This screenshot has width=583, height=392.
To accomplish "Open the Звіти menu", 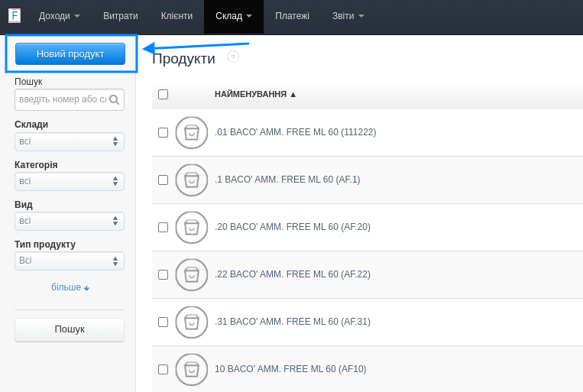I will (x=348, y=16).
